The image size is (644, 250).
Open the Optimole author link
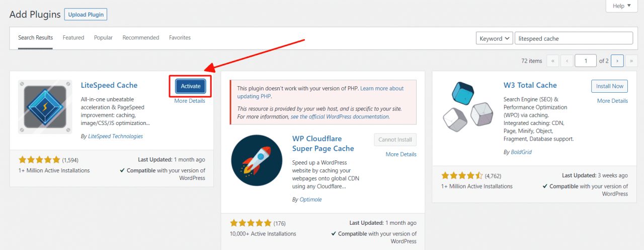pos(310,200)
